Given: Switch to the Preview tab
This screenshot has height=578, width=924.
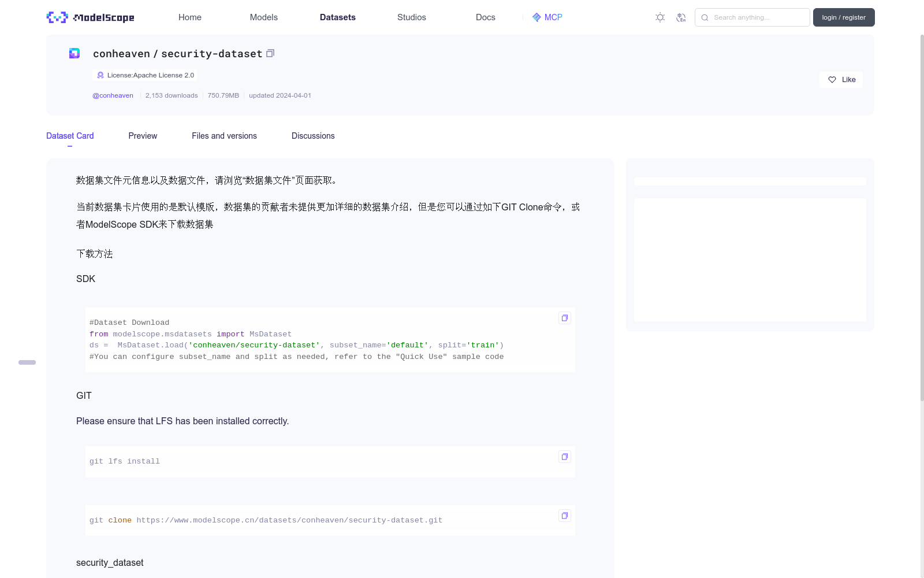Looking at the screenshot, I should point(143,136).
